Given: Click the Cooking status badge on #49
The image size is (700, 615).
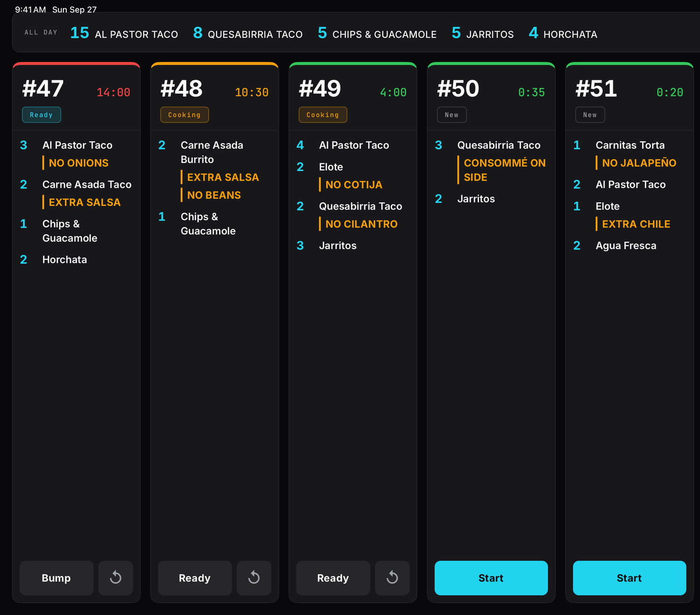Looking at the screenshot, I should [x=323, y=115].
